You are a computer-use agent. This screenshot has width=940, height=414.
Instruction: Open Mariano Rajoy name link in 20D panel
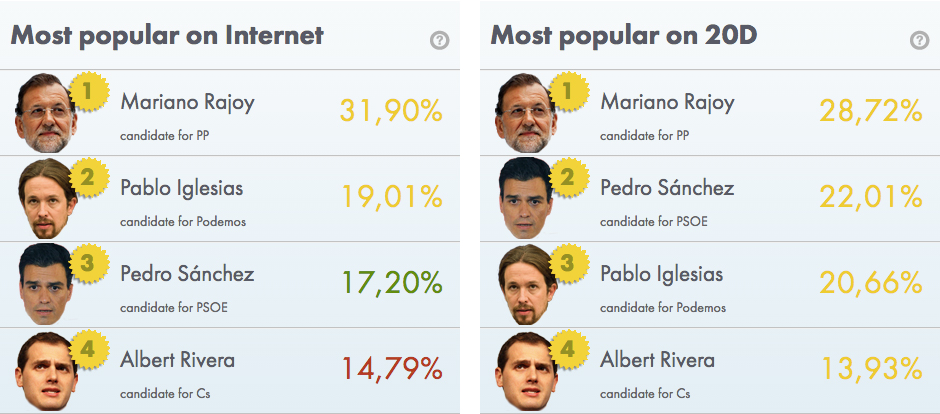667,102
